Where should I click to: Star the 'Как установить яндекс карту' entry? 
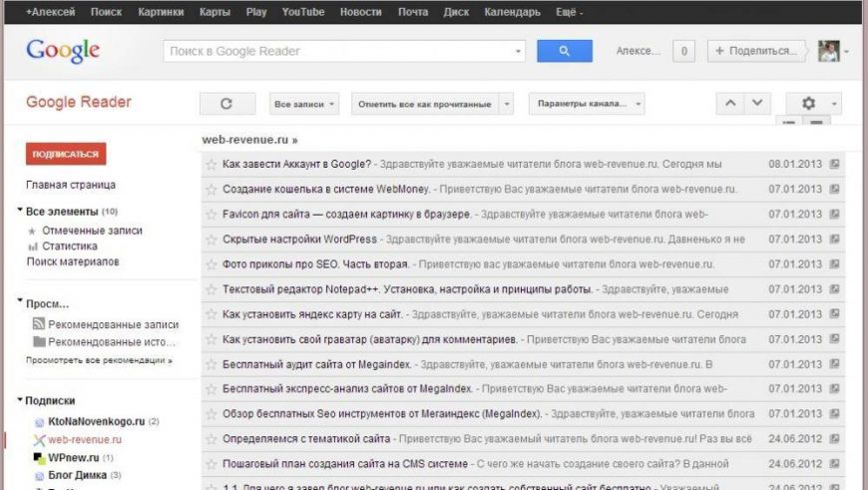[x=211, y=314]
